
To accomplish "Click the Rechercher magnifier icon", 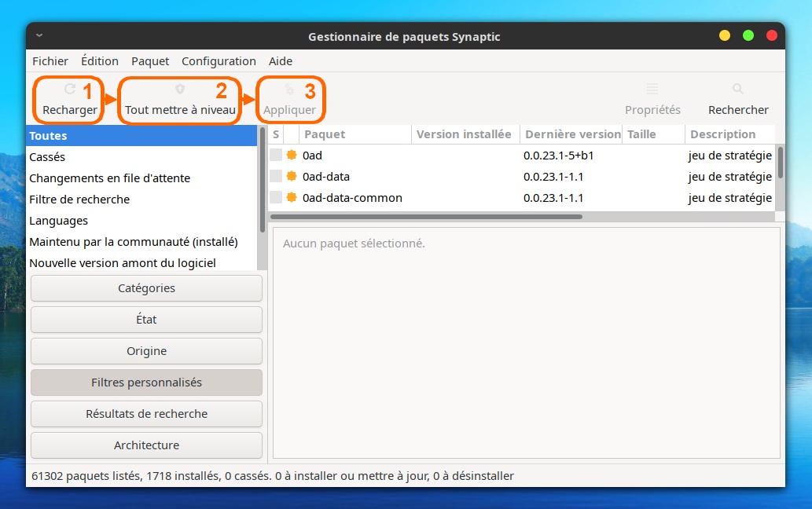I will pos(738,90).
